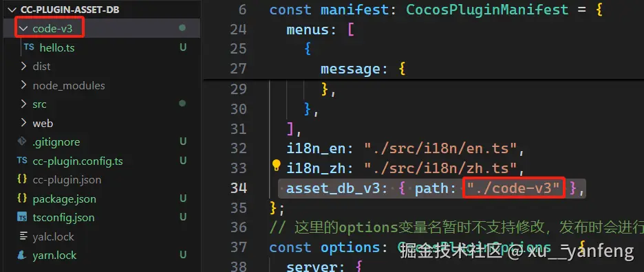Click the sticky 'menus: [' line
The height and width of the screenshot is (272, 644).
321,30
